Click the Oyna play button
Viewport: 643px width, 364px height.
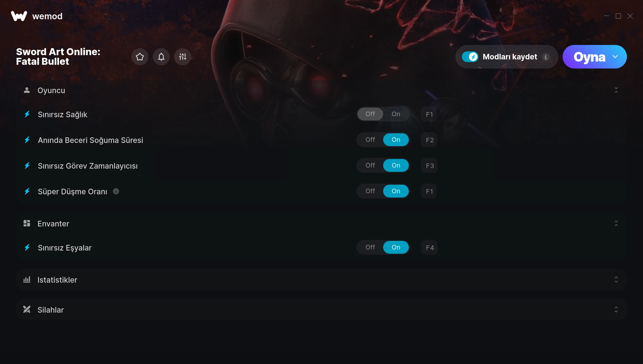(589, 57)
